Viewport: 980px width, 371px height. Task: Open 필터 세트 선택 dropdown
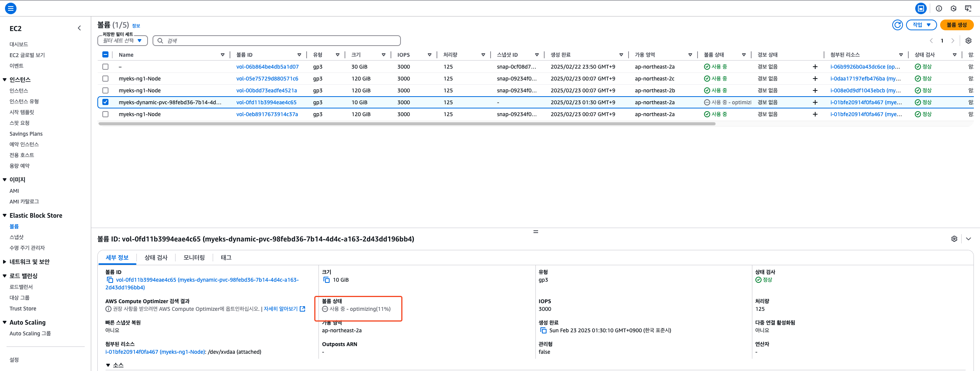pos(123,41)
